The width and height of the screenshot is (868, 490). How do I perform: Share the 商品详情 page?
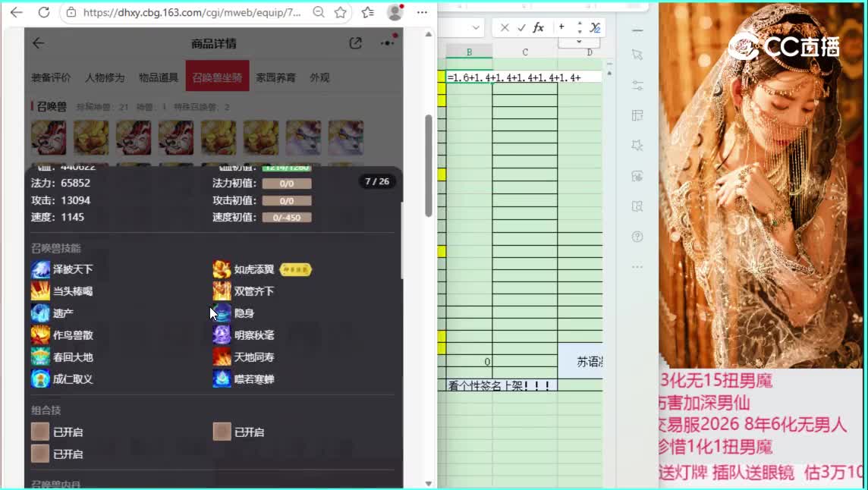tap(355, 43)
